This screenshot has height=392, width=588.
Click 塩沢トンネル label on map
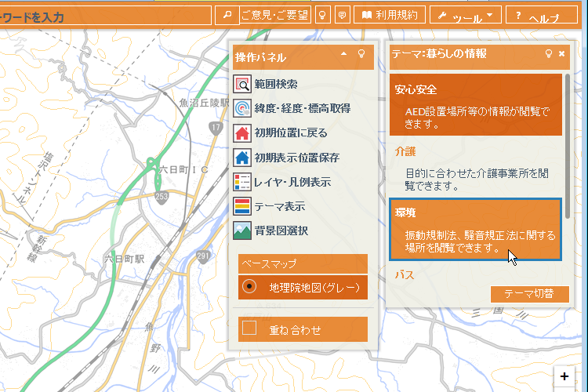coord(35,177)
